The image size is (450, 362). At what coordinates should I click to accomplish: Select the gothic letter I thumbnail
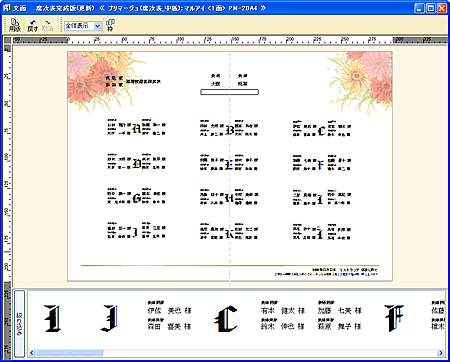53,318
